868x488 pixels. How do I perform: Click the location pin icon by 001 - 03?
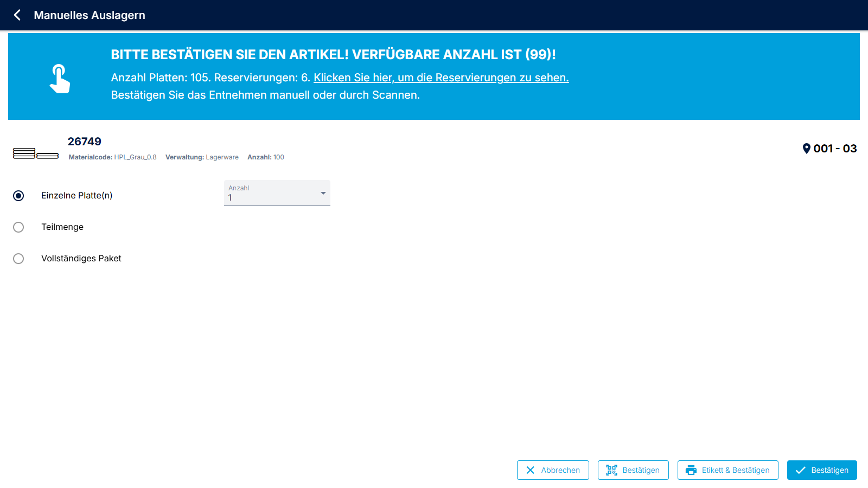point(806,149)
